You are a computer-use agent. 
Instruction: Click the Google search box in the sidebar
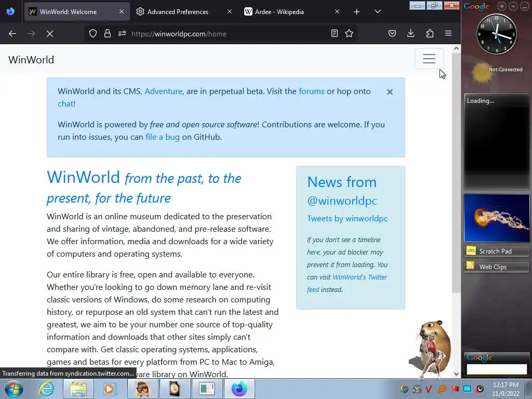tap(497, 369)
